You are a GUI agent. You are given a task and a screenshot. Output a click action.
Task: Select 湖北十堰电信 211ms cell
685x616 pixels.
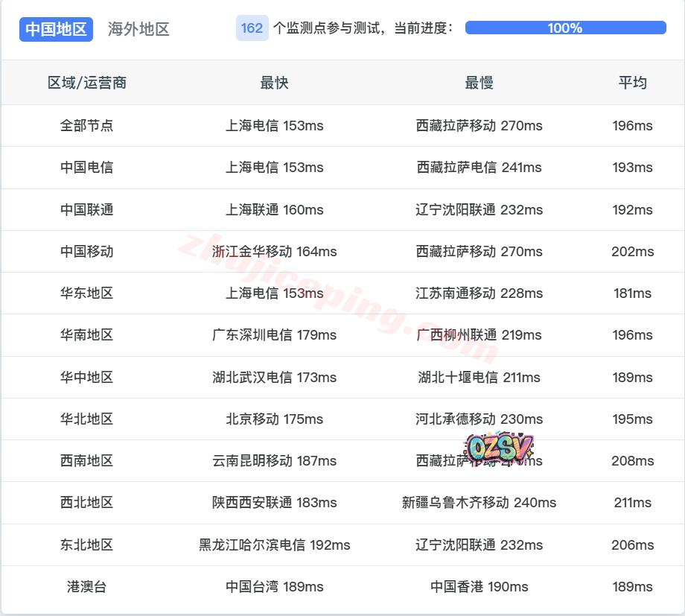tap(479, 378)
